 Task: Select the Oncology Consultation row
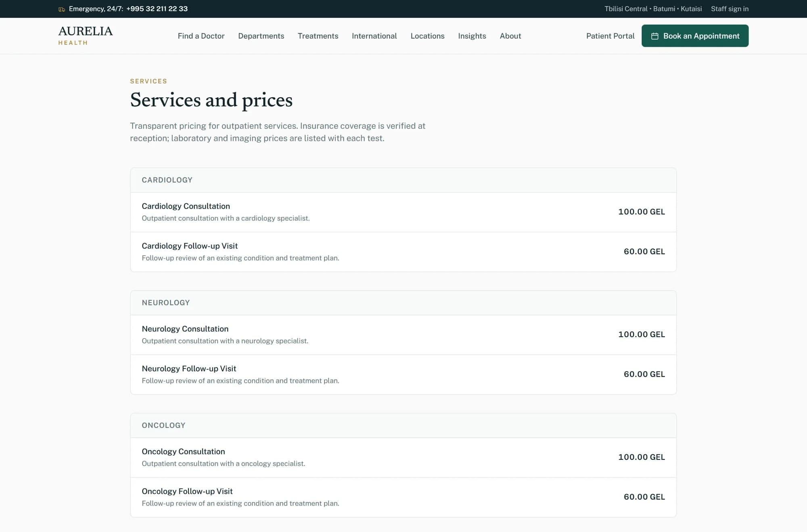403,457
